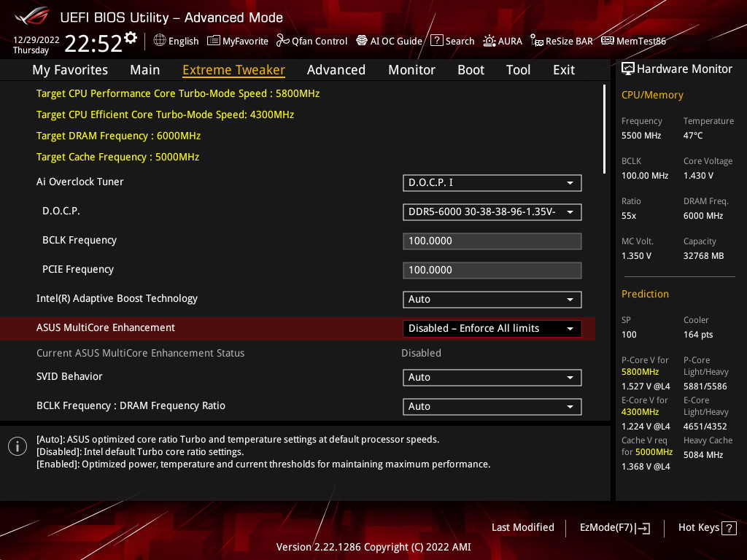
Task: Click the globe language icon
Action: (x=160, y=41)
